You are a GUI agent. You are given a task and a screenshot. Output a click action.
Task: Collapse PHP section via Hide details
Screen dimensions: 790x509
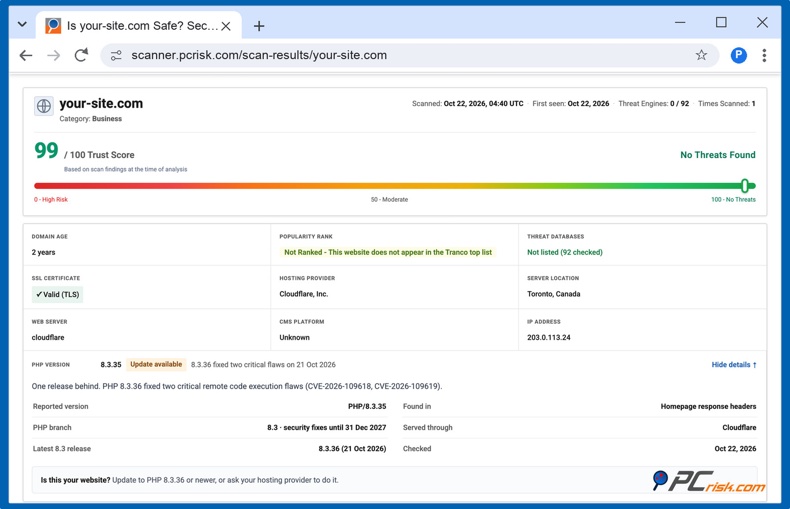pyautogui.click(x=734, y=364)
